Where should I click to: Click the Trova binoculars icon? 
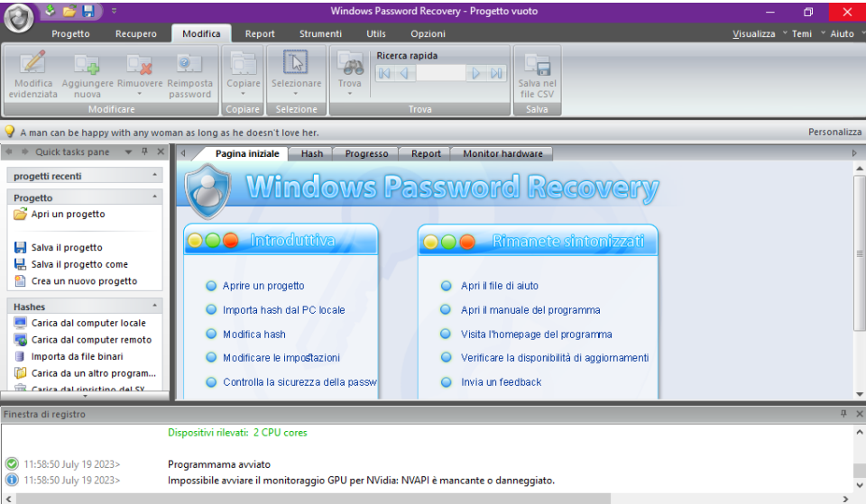point(350,63)
